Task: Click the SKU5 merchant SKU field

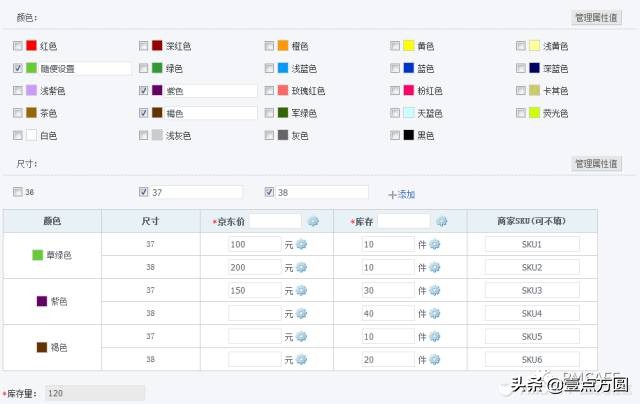Action: pyautogui.click(x=532, y=337)
